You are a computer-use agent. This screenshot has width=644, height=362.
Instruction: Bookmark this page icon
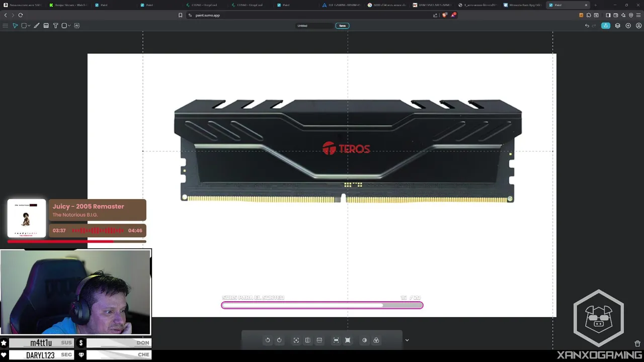coord(180,15)
